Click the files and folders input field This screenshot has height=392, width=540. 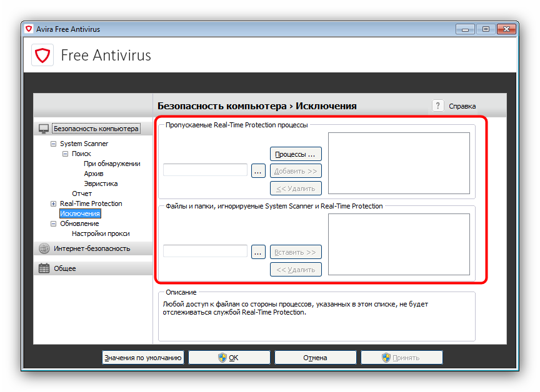pyautogui.click(x=205, y=252)
